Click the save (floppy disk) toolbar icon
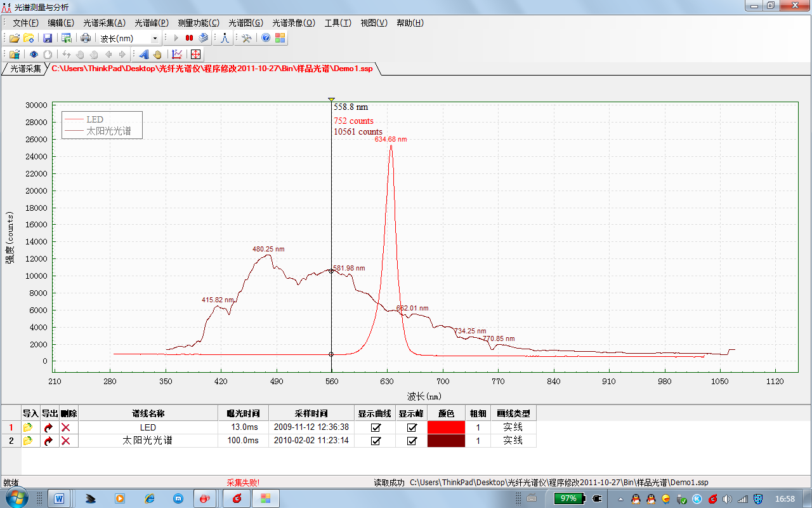Image resolution: width=812 pixels, height=508 pixels. click(48, 38)
